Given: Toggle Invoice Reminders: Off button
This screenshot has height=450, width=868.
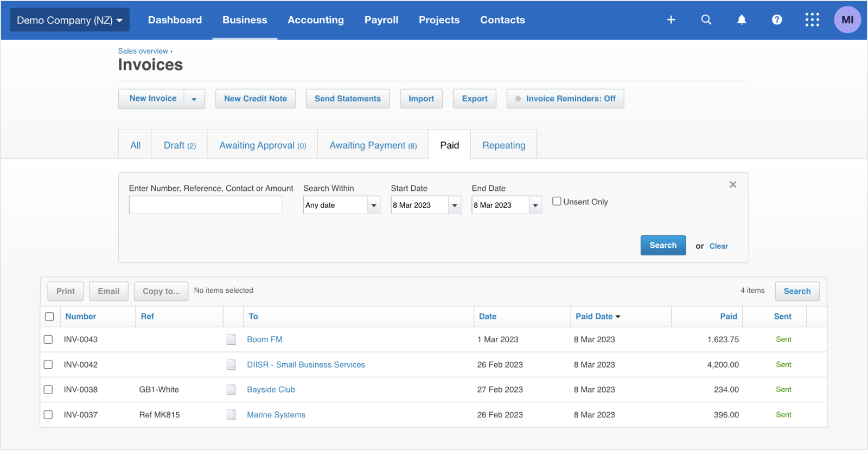Looking at the screenshot, I should point(565,99).
